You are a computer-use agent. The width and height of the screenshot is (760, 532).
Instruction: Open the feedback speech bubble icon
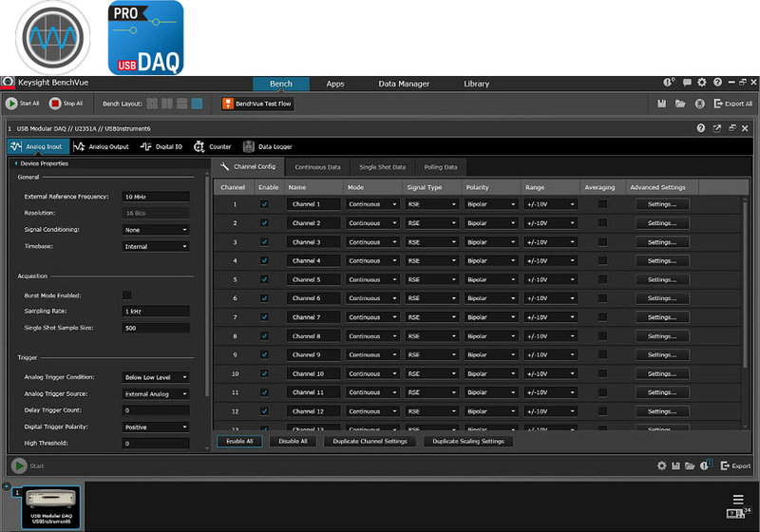click(x=687, y=83)
